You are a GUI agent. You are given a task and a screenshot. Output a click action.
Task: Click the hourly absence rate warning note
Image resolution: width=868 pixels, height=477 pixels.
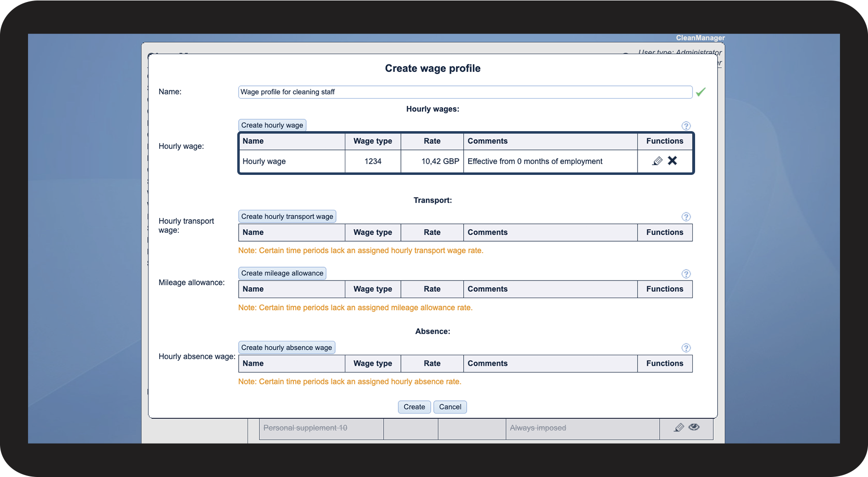(x=350, y=382)
